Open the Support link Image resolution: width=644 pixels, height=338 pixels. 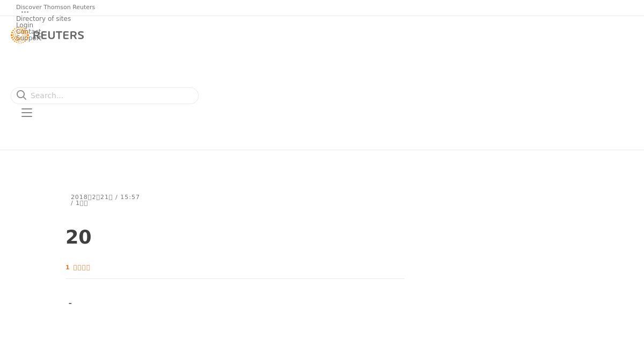click(29, 38)
